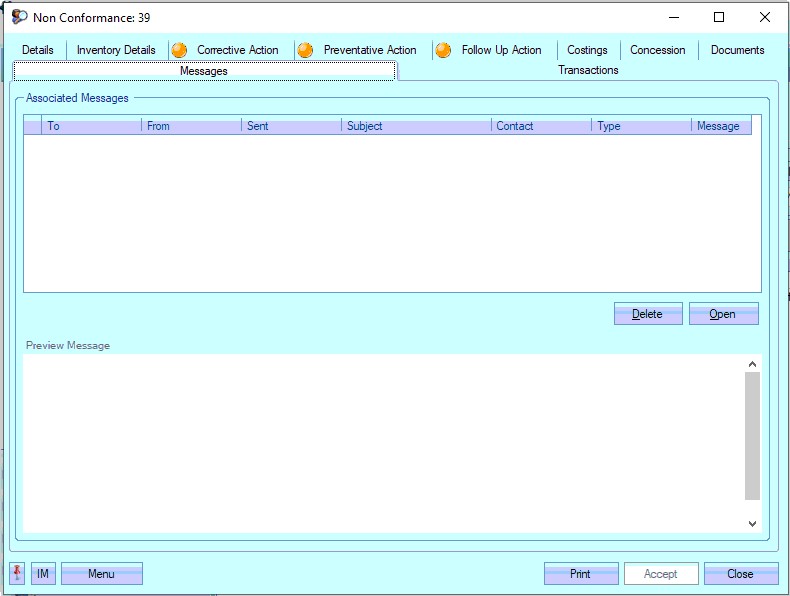This screenshot has width=790, height=596.
Task: Click the Print button
Action: 580,574
